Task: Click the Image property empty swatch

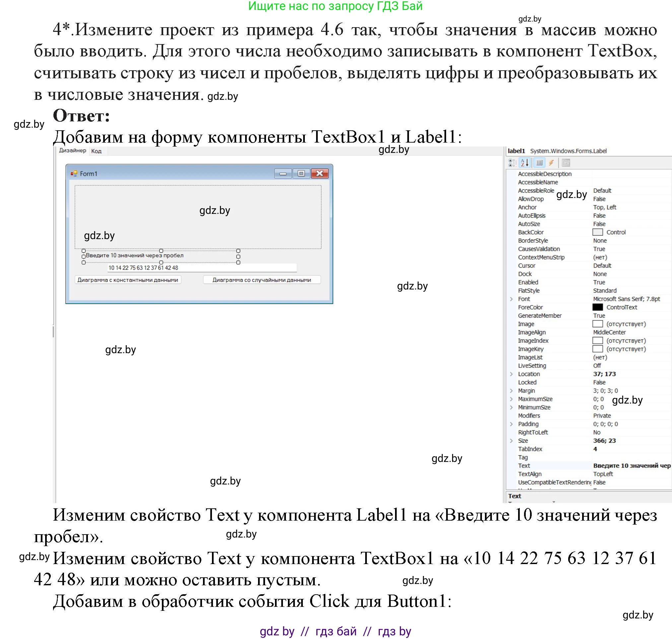Action: (x=597, y=324)
